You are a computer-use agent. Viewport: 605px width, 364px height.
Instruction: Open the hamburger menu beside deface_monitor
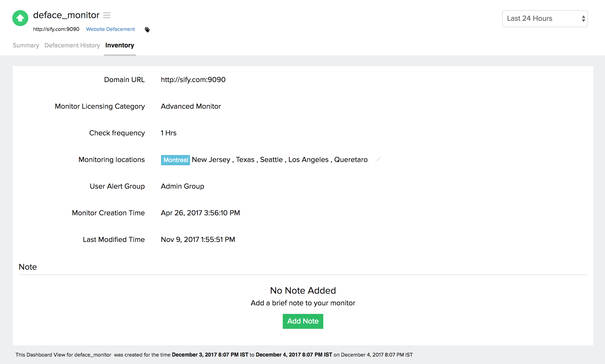(x=107, y=15)
